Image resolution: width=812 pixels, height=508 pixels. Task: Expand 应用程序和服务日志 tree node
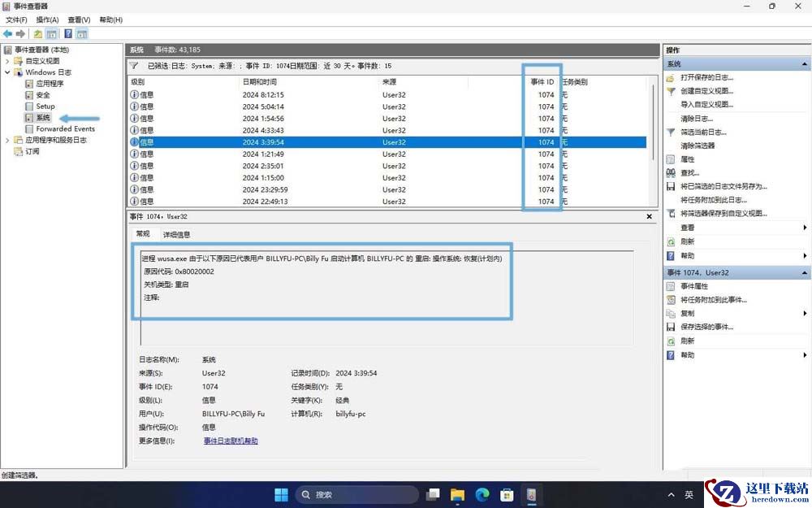point(7,140)
